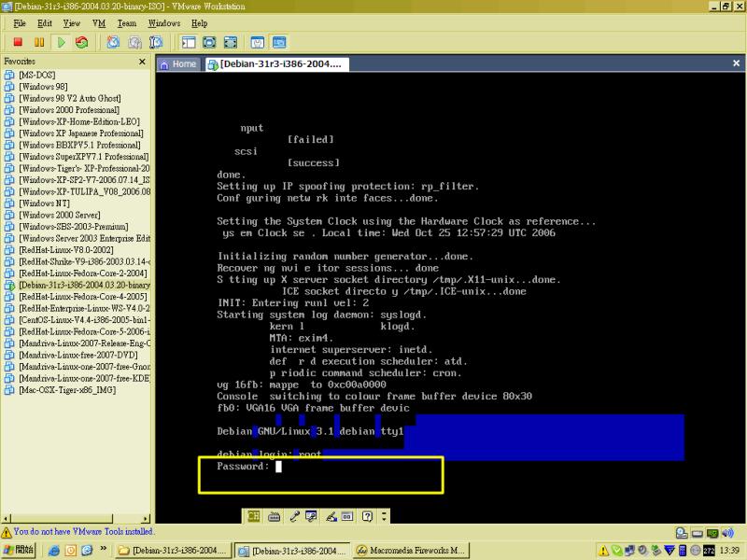Click the keyboard icon in the VM bottom toolbar
The height and width of the screenshot is (560, 747).
coord(274,516)
